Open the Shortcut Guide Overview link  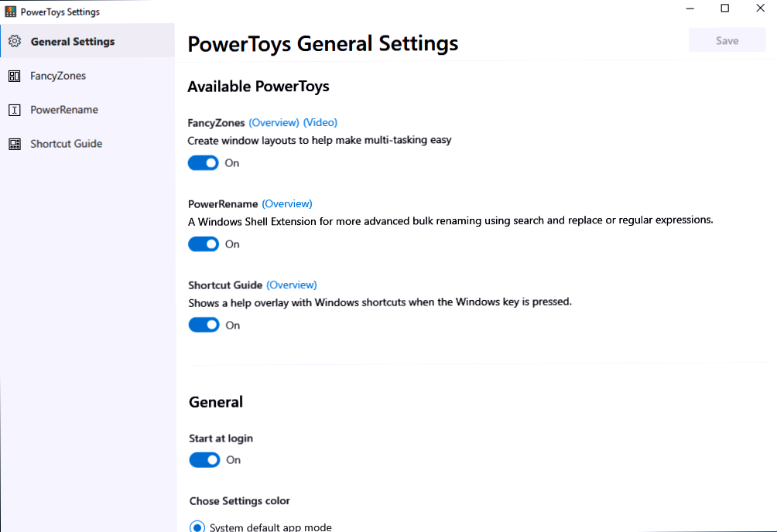(292, 285)
